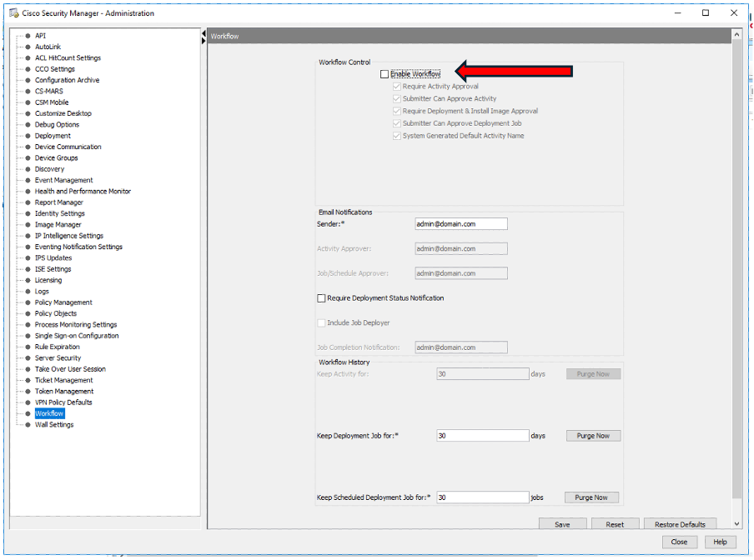Open Device Communication settings
The width and height of the screenshot is (754, 560).
pyautogui.click(x=68, y=147)
